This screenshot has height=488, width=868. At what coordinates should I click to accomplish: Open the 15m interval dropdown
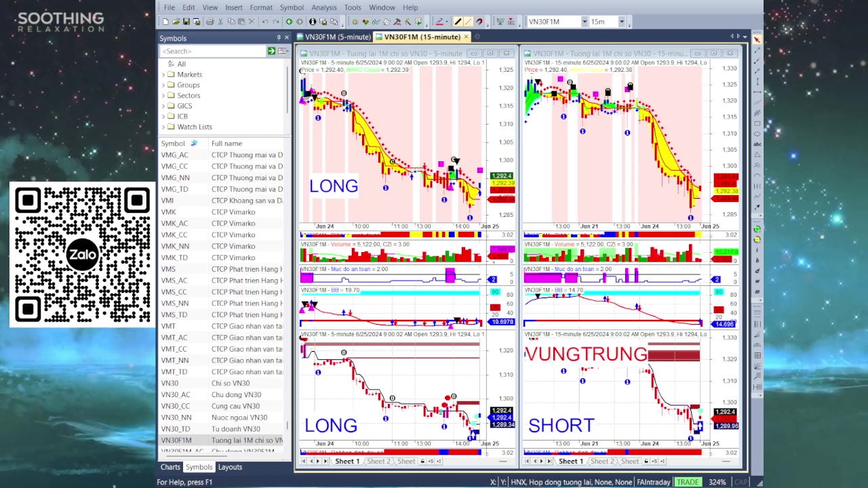621,22
